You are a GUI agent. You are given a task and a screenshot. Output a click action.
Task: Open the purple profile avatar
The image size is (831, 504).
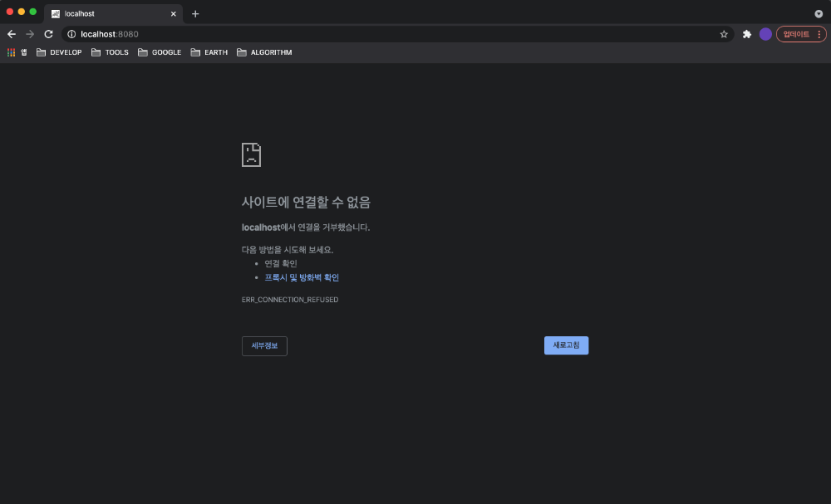[x=765, y=34]
